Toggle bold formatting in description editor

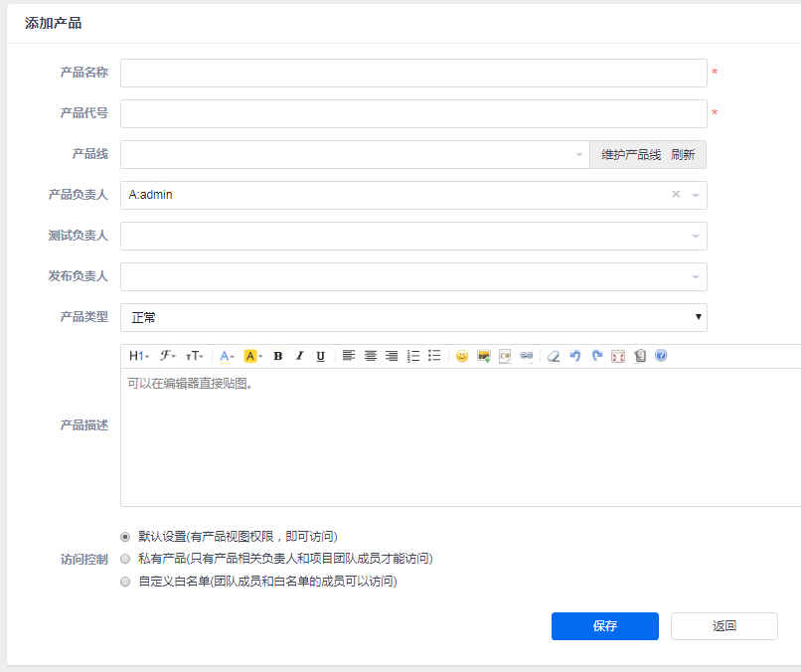pos(278,356)
